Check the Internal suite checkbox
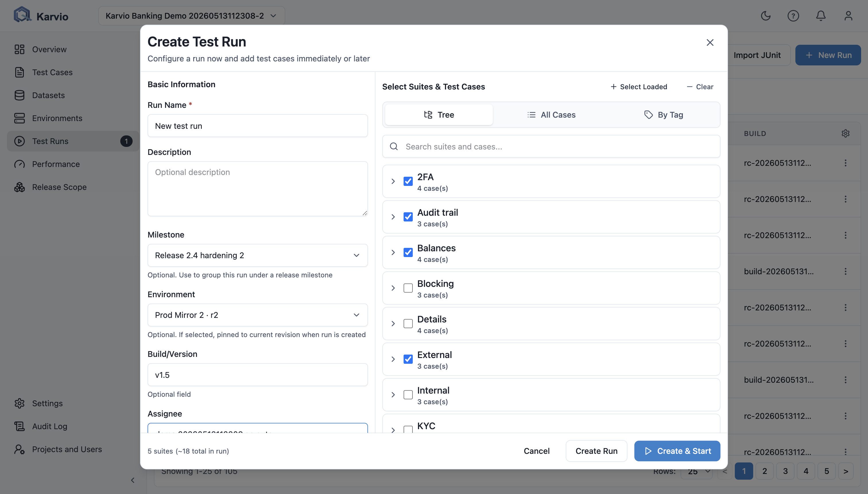This screenshot has height=494, width=868. (x=408, y=394)
